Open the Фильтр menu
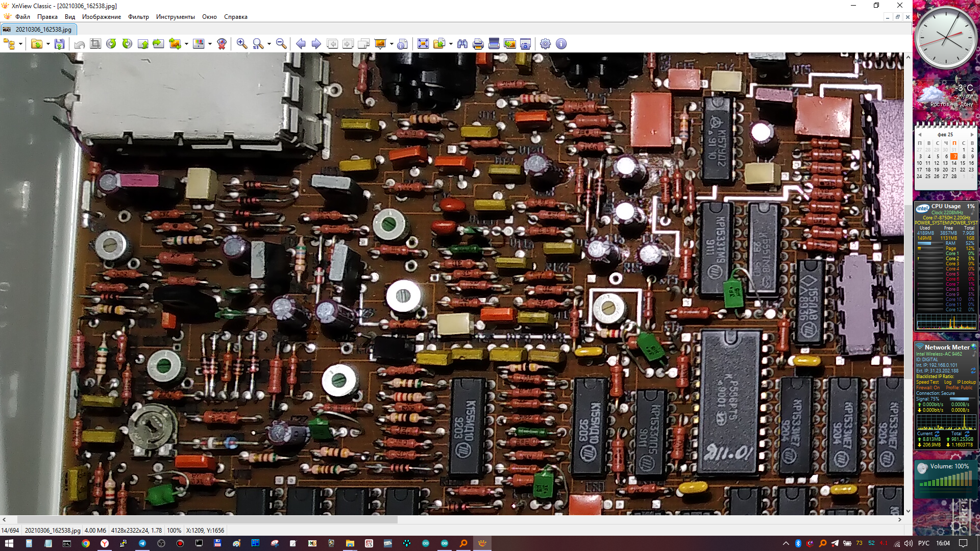Viewport: 980px width, 551px height. 138,17
